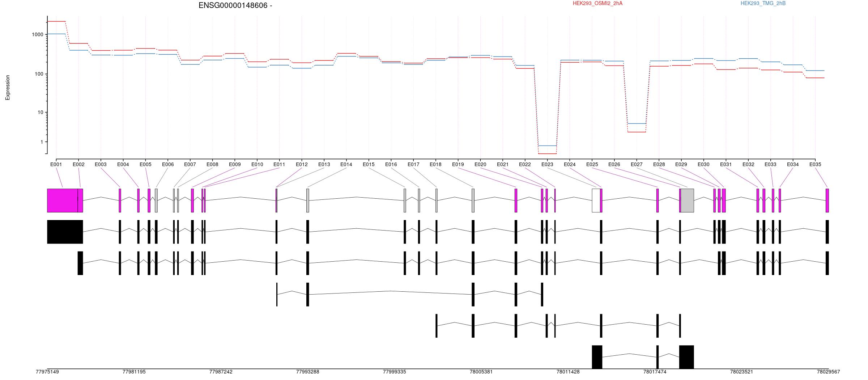
Task: Click the white exon box in the gene model
Action: [x=596, y=200]
